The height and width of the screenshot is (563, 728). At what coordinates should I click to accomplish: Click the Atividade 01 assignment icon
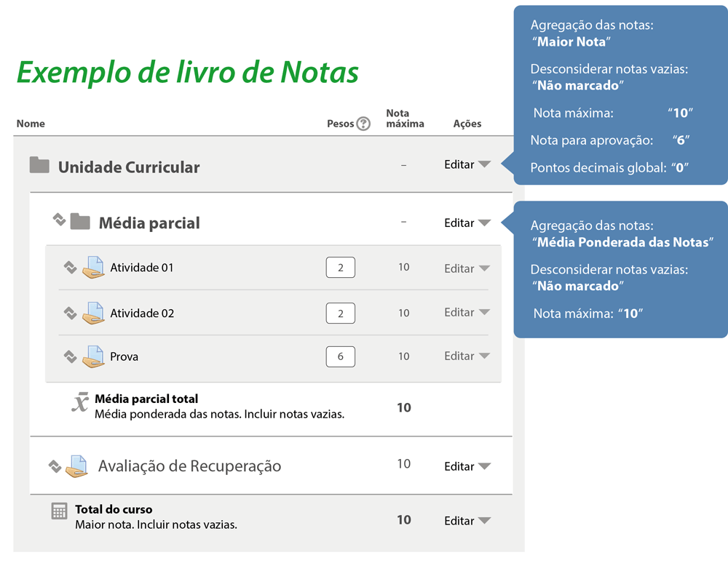[93, 268]
